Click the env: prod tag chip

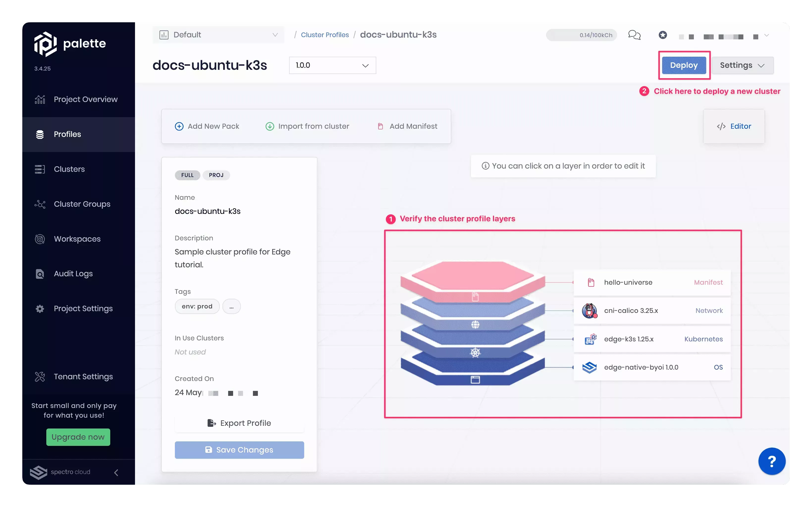tap(197, 306)
